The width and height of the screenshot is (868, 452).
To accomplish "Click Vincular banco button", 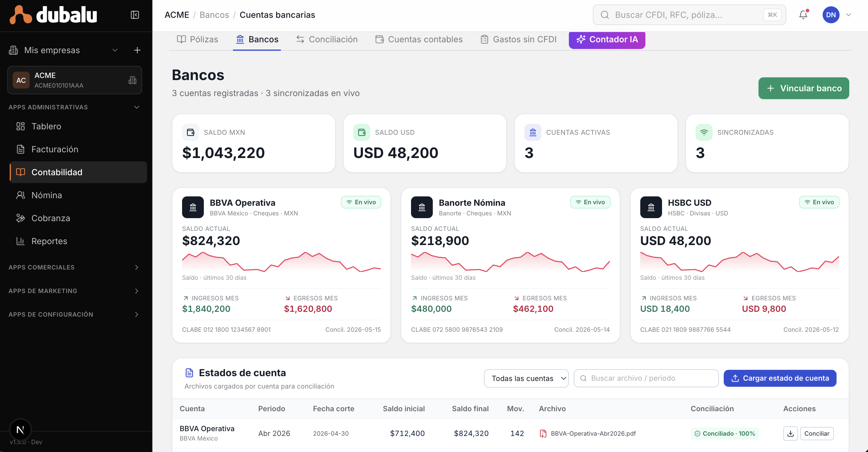I will [x=804, y=88].
